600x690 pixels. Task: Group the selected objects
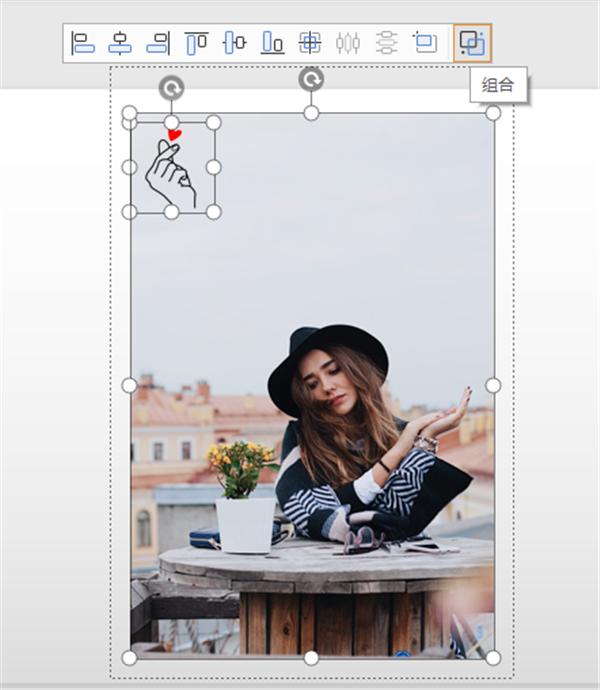[472, 43]
